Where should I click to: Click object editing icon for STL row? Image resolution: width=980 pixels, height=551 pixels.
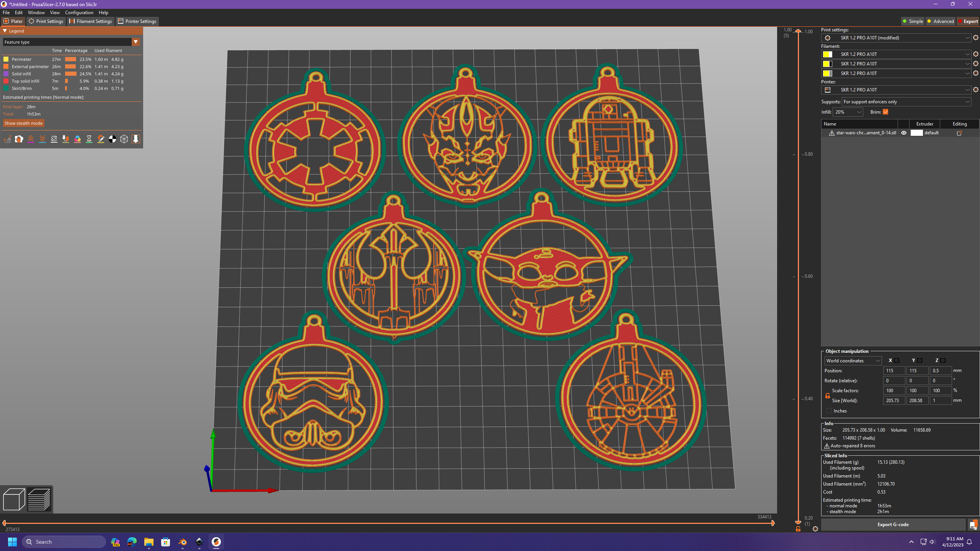tap(959, 133)
